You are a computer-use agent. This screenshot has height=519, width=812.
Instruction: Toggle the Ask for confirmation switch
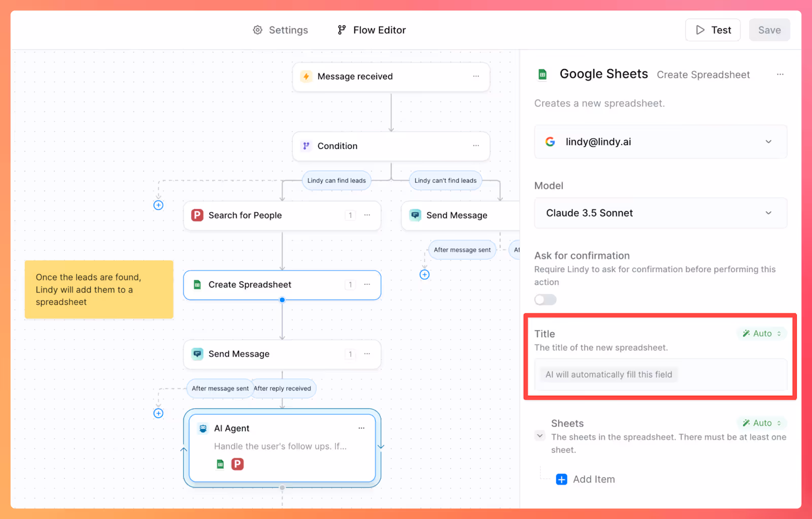click(546, 300)
